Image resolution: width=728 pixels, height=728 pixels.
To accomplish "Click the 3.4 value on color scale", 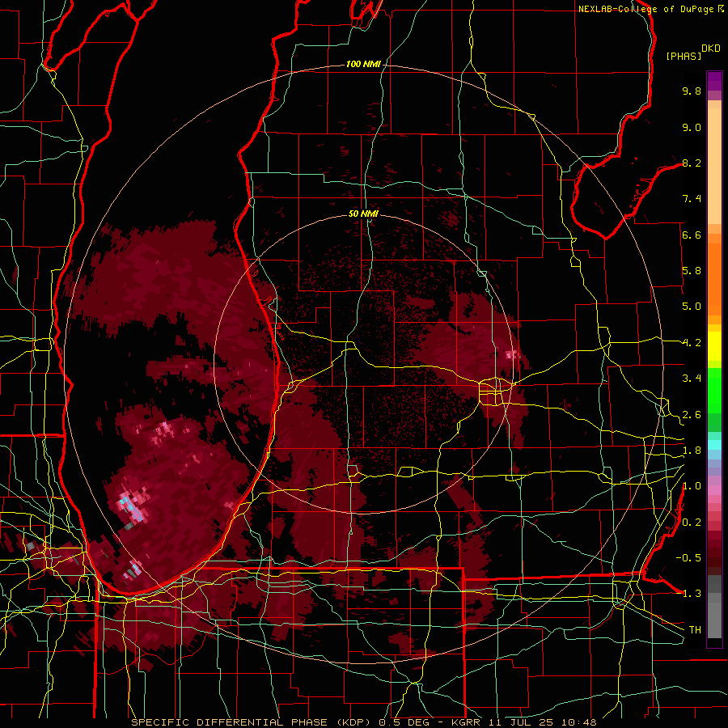I will pyautogui.click(x=692, y=379).
